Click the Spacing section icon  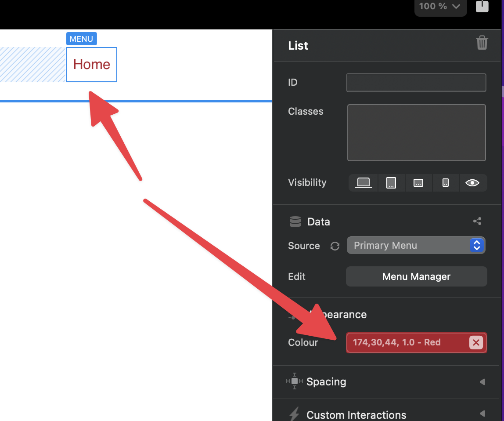click(x=295, y=381)
